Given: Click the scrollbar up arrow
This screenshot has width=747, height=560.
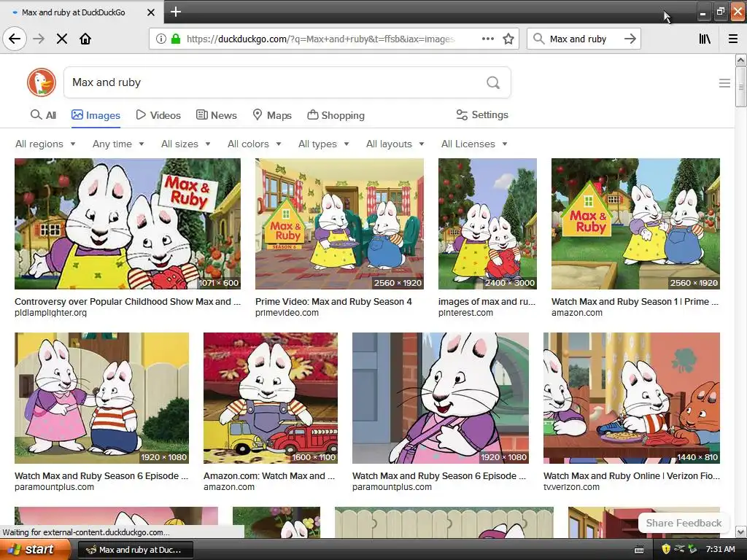Looking at the screenshot, I should point(740,60).
